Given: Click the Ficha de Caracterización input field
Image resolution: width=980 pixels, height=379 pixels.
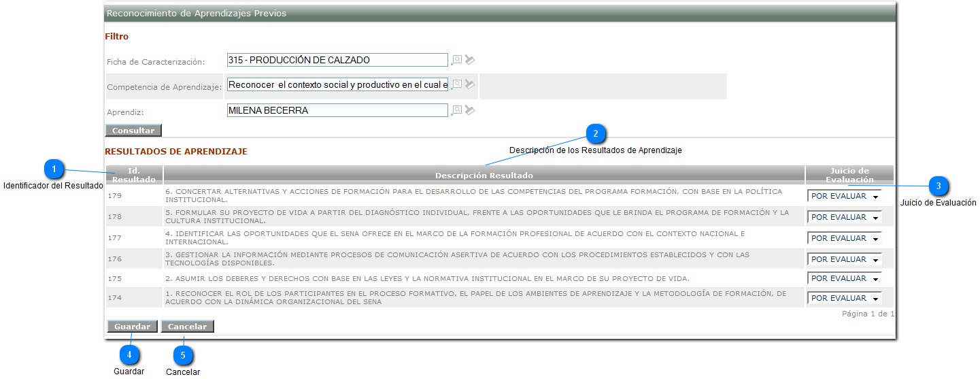Looking at the screenshot, I should (337, 60).
